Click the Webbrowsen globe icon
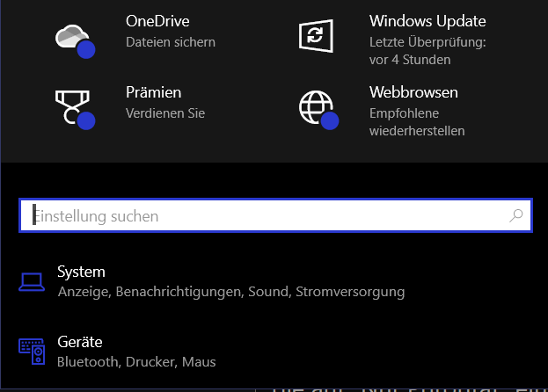Screen dimensions: 548x392 coord(318,110)
